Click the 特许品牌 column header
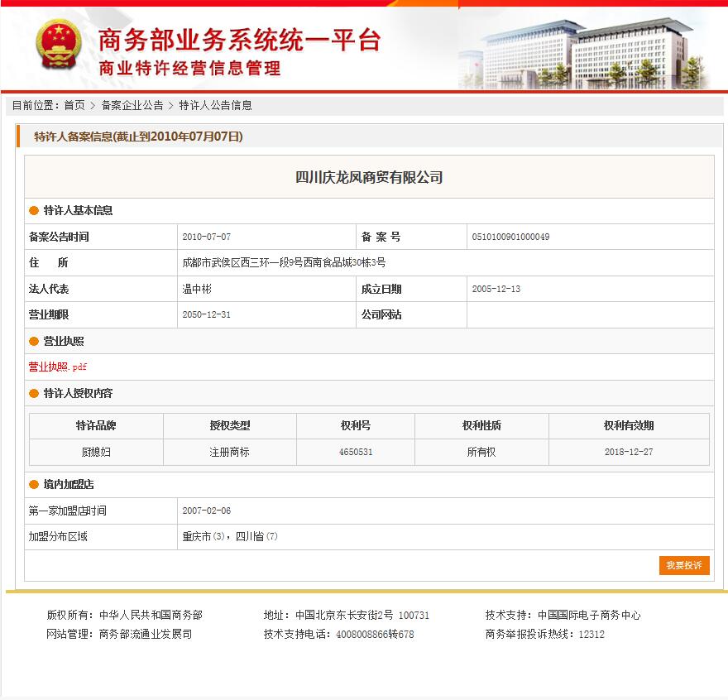728x700 pixels. [x=96, y=425]
